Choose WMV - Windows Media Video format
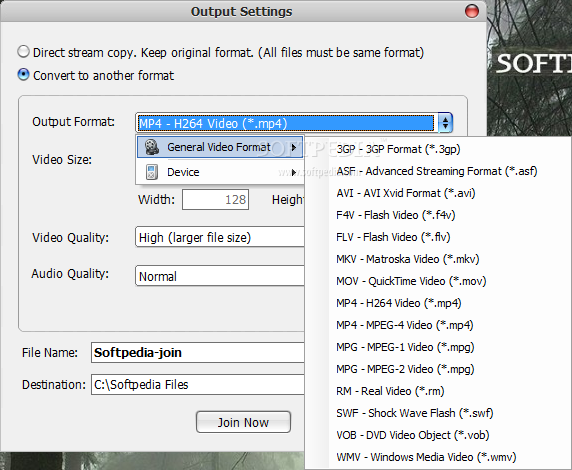 (x=426, y=457)
